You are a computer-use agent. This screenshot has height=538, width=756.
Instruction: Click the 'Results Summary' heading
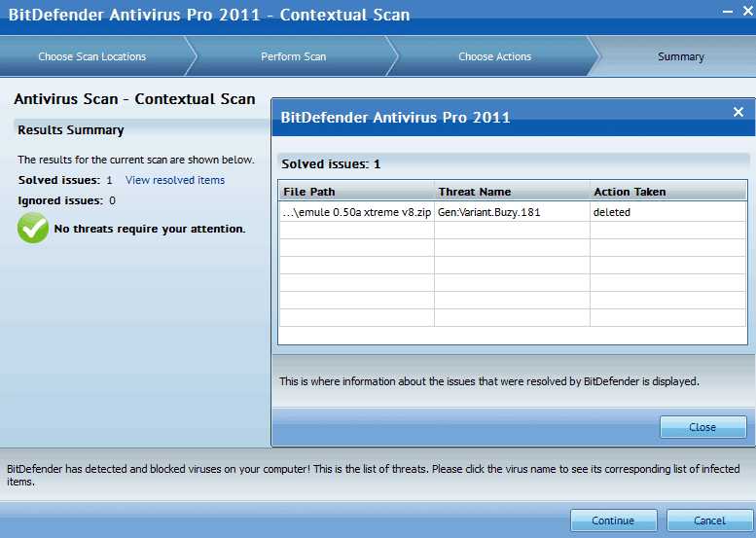71,130
